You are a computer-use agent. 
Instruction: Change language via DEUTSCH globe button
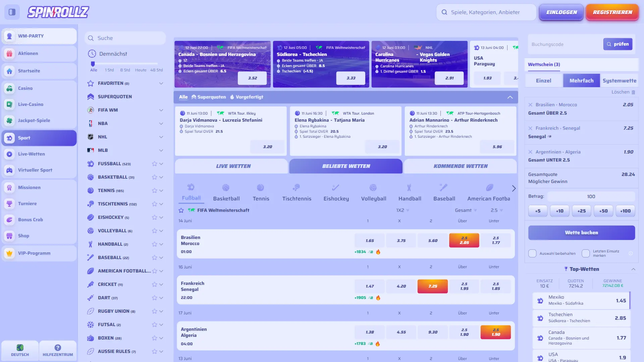click(x=20, y=351)
